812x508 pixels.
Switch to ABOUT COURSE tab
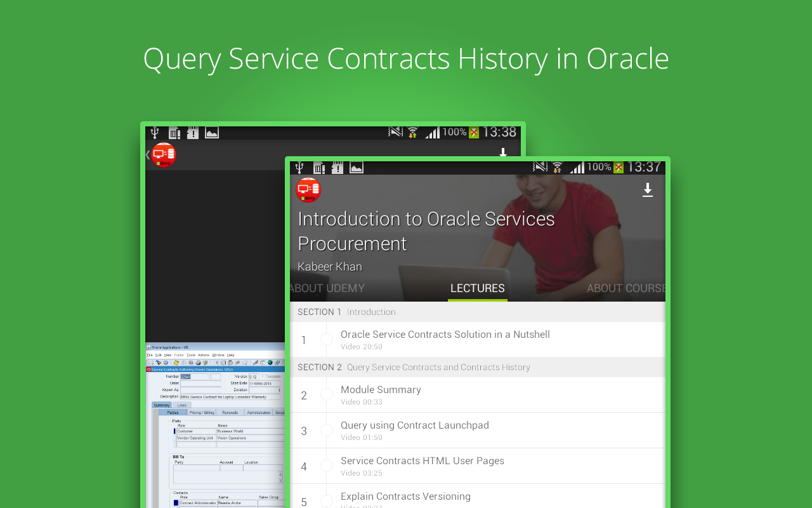pos(626,288)
